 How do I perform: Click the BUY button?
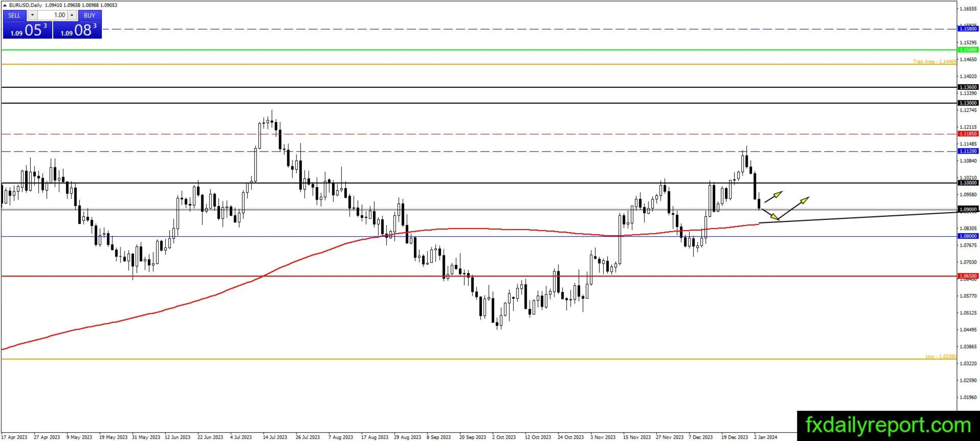pos(89,15)
